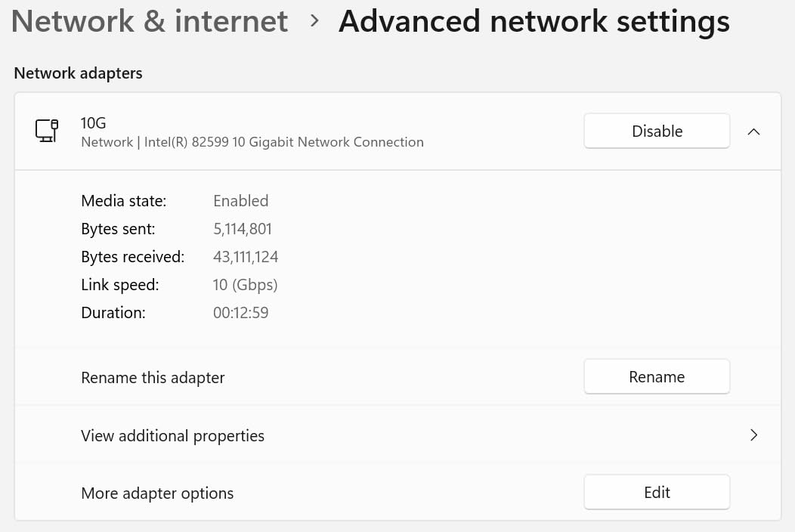Image resolution: width=795 pixels, height=532 pixels.
Task: Click the breadcrumb separator chevron
Action: [x=314, y=21]
